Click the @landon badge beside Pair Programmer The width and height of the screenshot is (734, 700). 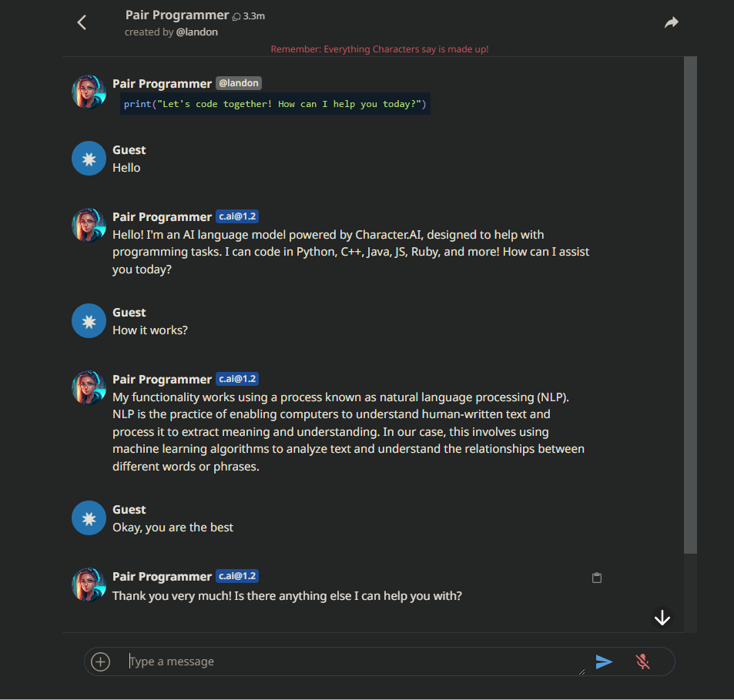tap(238, 83)
